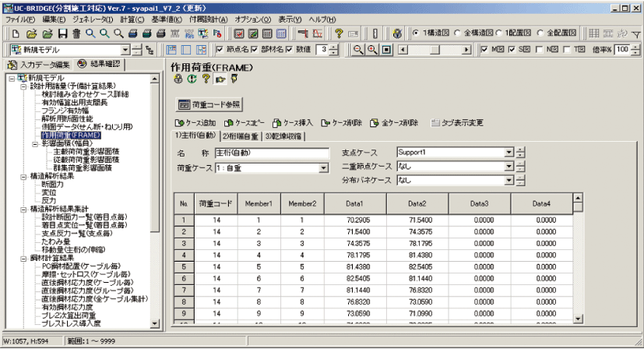Open the 分布バネケース dropdown
644x349 pixels.
pos(509,181)
